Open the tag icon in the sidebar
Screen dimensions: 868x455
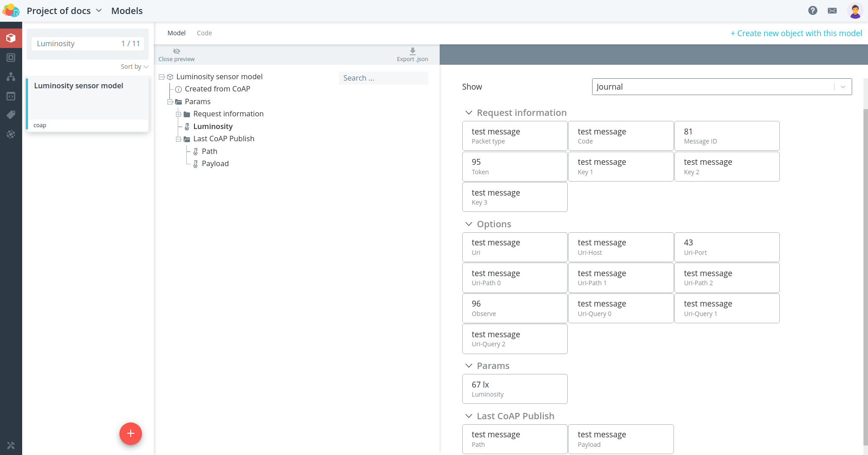(x=11, y=115)
